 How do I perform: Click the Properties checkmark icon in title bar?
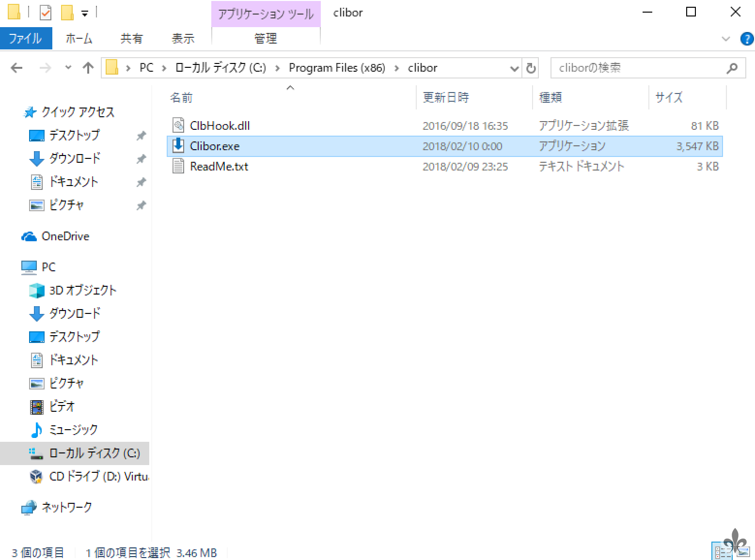pos(46,13)
